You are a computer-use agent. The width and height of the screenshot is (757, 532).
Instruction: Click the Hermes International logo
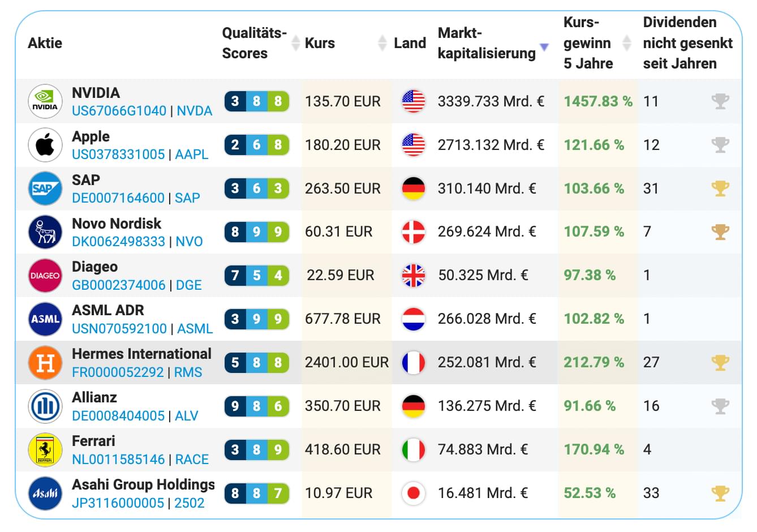pos(45,362)
